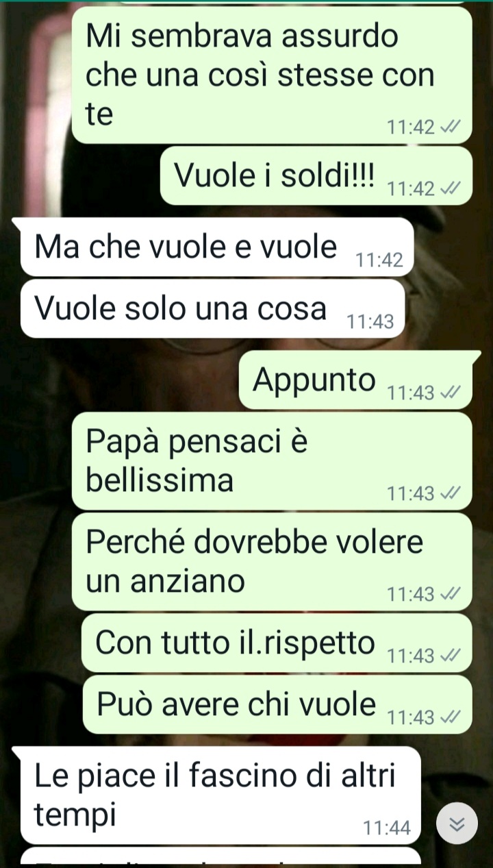
Task: Select the 'Può avere chi vuole' bubble
Action: [277, 704]
